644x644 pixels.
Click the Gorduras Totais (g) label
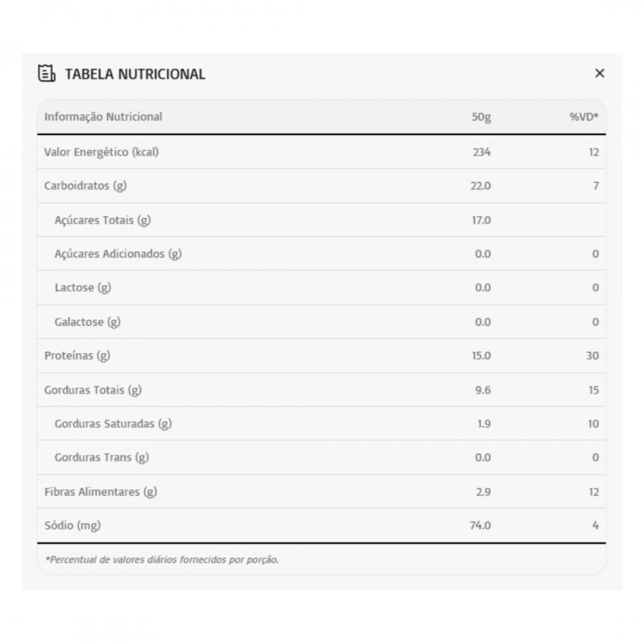(93, 390)
